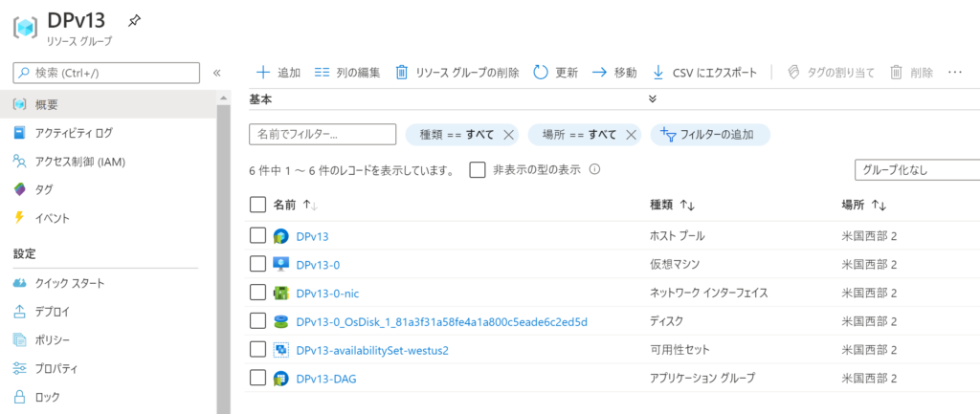
Task: Click the タグの割り当て tag icon
Action: click(x=793, y=73)
